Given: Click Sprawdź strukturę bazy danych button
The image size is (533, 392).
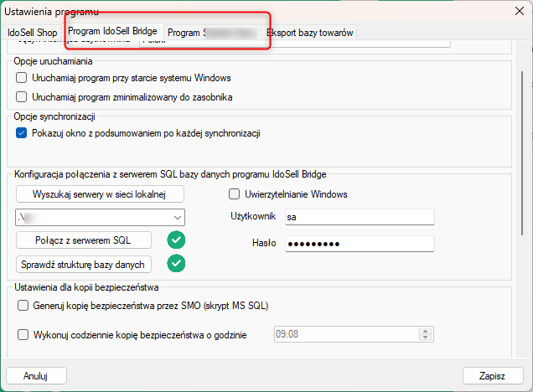Looking at the screenshot, I should click(84, 265).
